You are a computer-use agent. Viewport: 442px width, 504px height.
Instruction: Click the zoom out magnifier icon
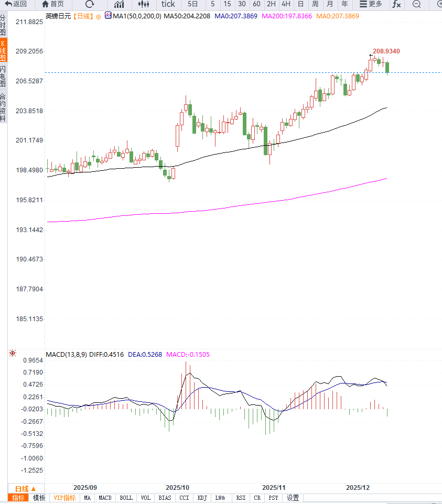[417, 4]
